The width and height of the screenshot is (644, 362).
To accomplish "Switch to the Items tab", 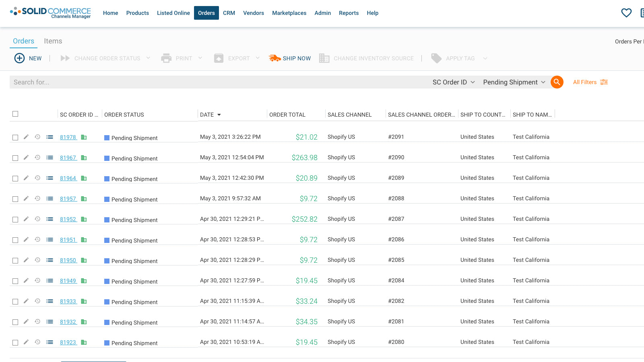I will (53, 41).
